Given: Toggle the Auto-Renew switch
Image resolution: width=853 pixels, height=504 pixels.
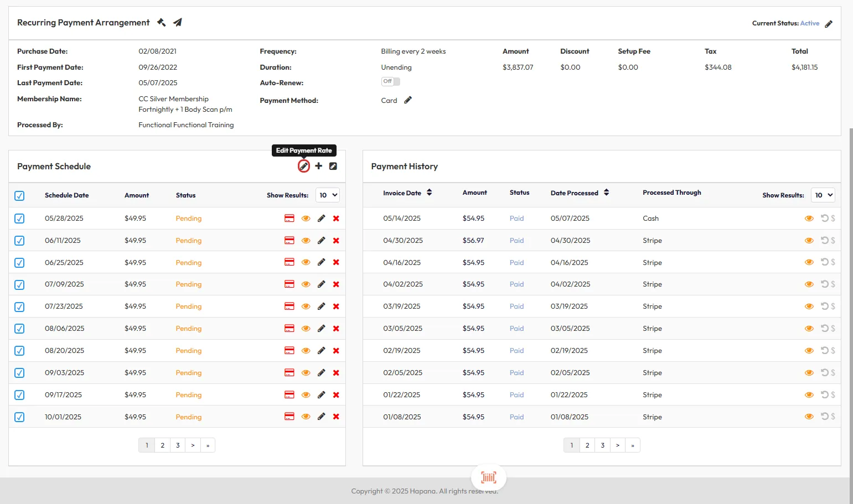Looking at the screenshot, I should [391, 81].
